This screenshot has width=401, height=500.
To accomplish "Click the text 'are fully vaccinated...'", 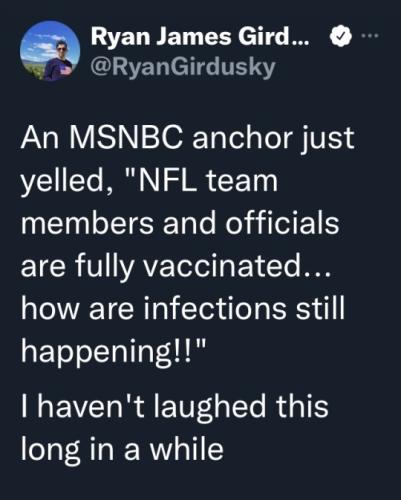I will pyautogui.click(x=176, y=266).
